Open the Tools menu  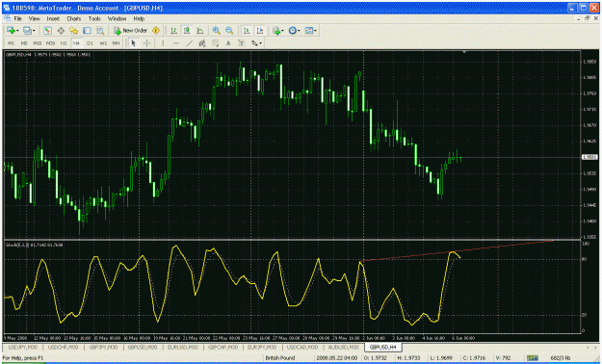click(x=94, y=18)
